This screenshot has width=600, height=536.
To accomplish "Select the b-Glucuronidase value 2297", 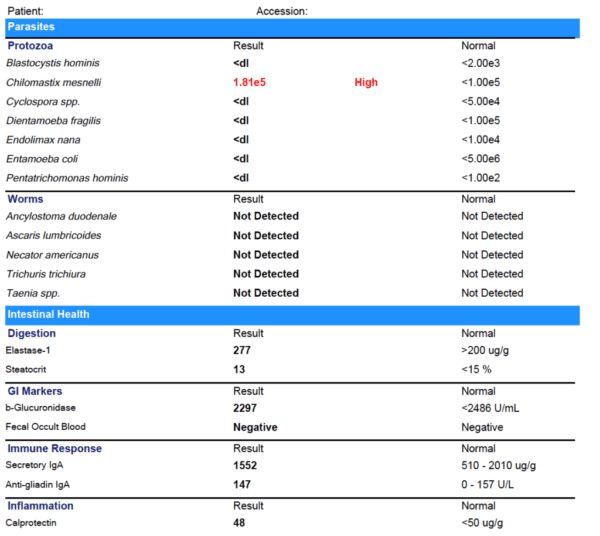I will (246, 408).
